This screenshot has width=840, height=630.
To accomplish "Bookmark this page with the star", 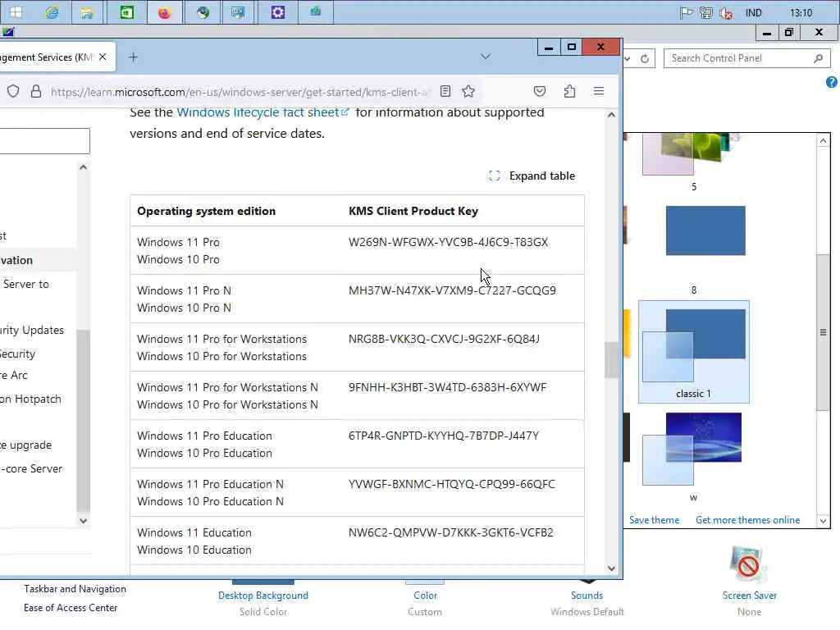I will click(x=468, y=92).
